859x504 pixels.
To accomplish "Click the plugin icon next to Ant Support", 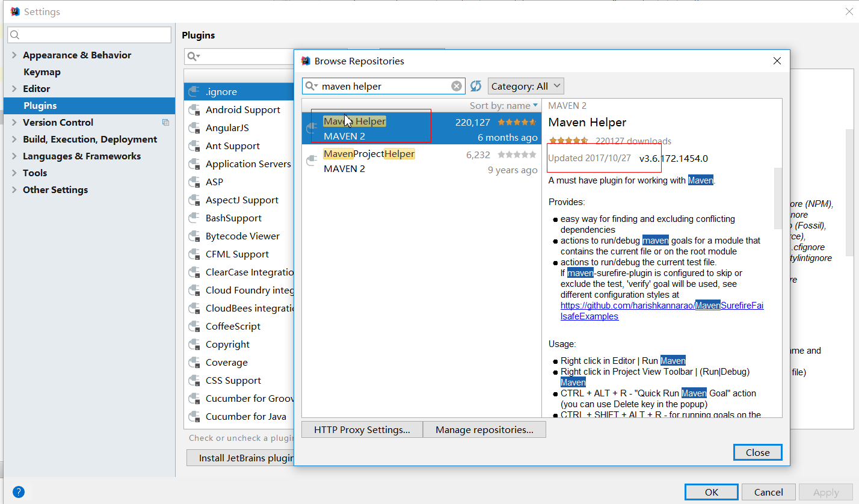I will pyautogui.click(x=194, y=146).
